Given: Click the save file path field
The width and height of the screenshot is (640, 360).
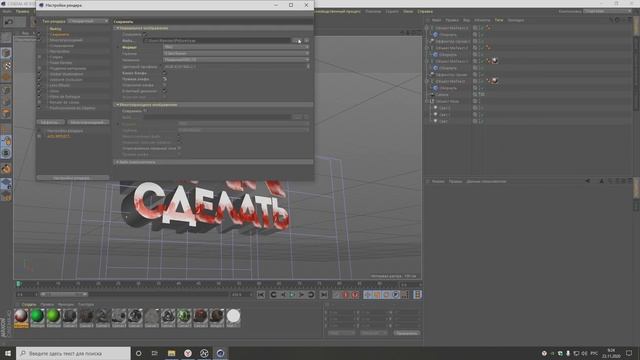Looking at the screenshot, I should [217, 41].
